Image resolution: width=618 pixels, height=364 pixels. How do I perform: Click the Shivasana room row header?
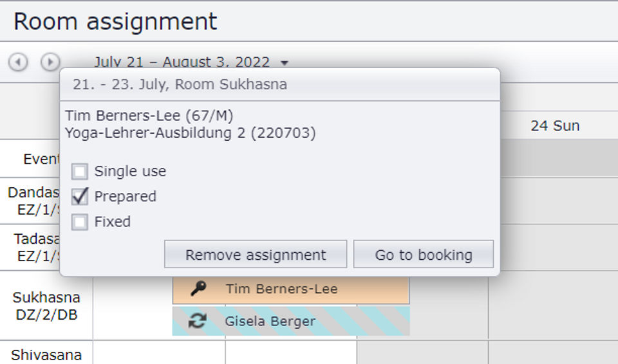coord(46,354)
